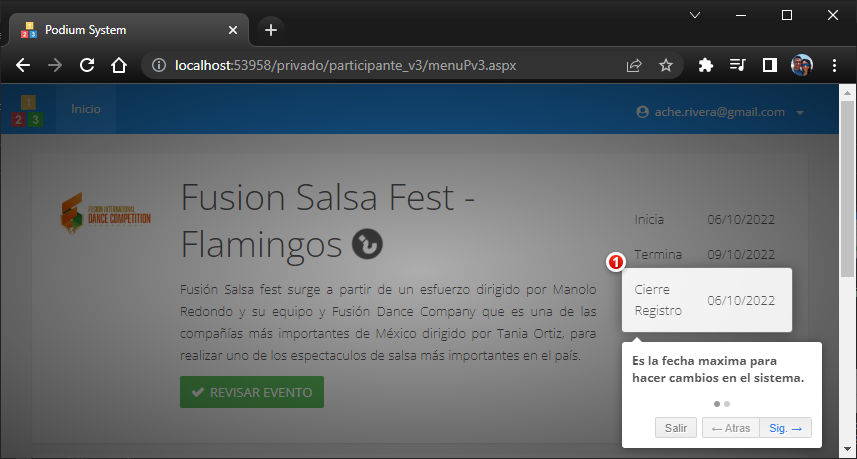Open the Chrome profile avatar
Screen dimensions: 857x459
[802, 66]
